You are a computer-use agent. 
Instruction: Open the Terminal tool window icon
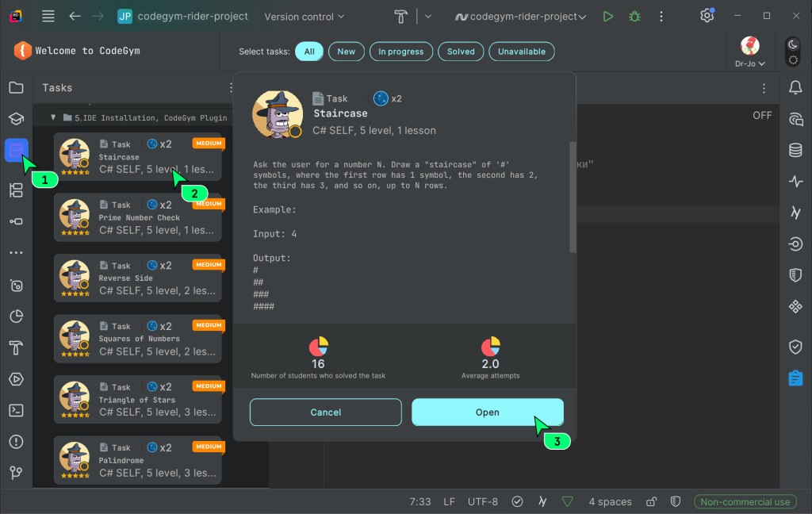coord(16,410)
